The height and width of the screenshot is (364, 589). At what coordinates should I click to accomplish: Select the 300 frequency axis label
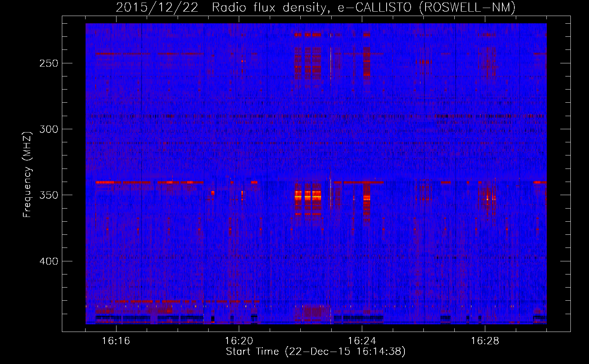49,129
